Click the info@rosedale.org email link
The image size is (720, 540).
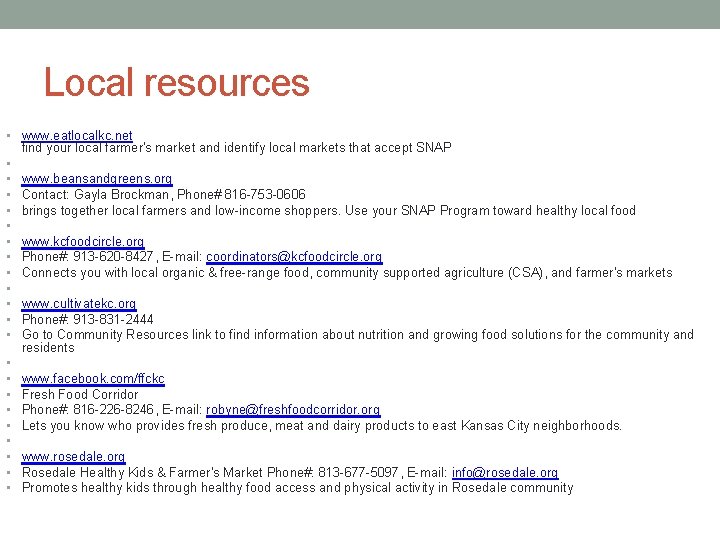coord(505,472)
